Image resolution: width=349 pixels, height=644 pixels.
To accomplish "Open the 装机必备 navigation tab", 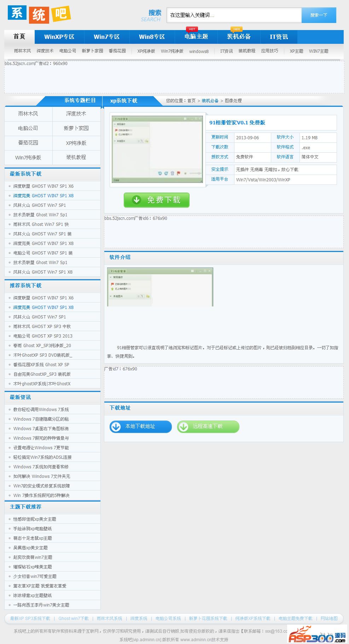I will (x=239, y=37).
